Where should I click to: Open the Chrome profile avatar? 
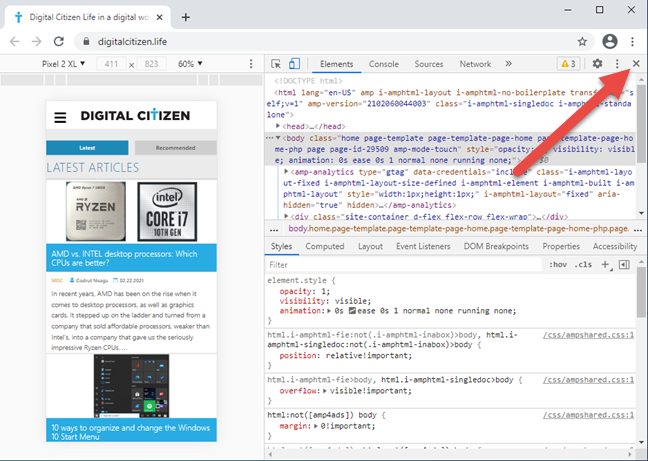[610, 41]
